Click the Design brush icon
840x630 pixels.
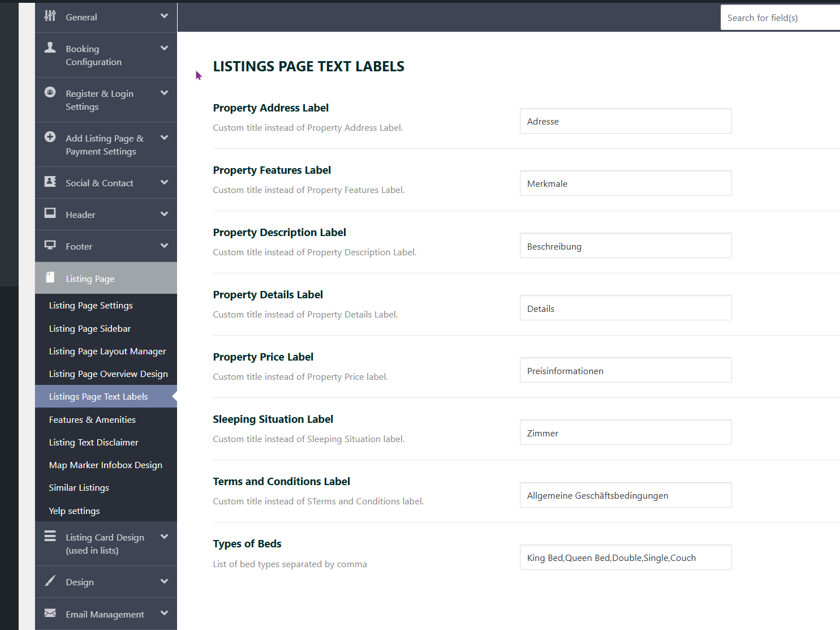click(50, 580)
